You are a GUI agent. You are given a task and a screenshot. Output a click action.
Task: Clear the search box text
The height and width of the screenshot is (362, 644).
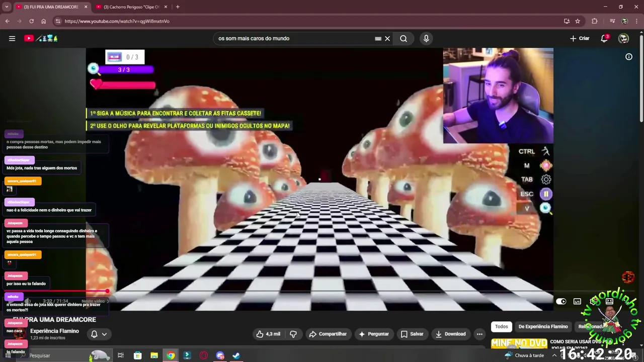tap(387, 38)
